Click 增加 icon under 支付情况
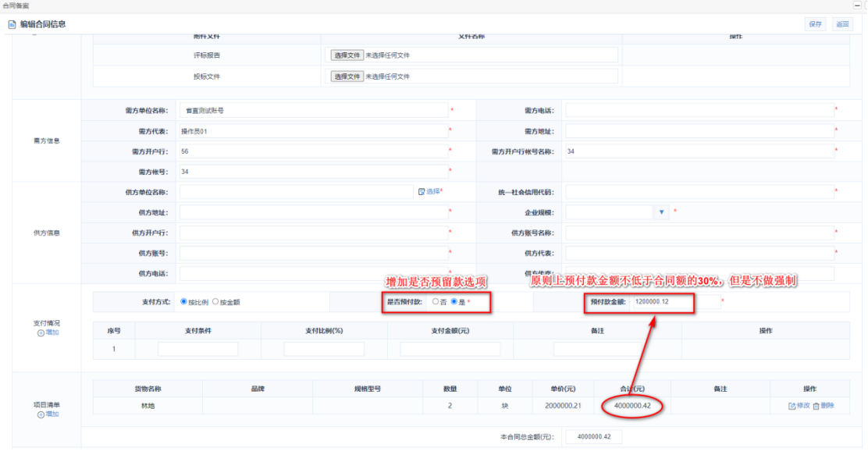The width and height of the screenshot is (868, 462). pos(41,332)
